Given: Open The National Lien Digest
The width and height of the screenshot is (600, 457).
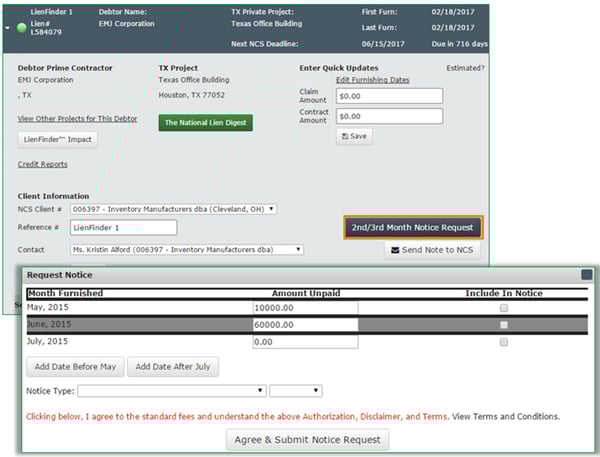Looking at the screenshot, I should coord(206,123).
